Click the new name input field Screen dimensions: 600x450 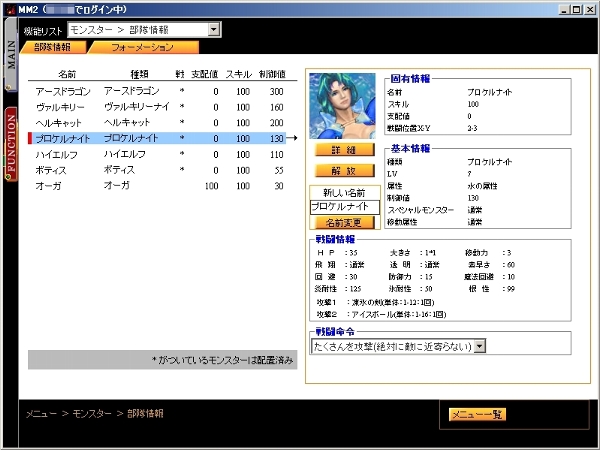pyautogui.click(x=345, y=206)
